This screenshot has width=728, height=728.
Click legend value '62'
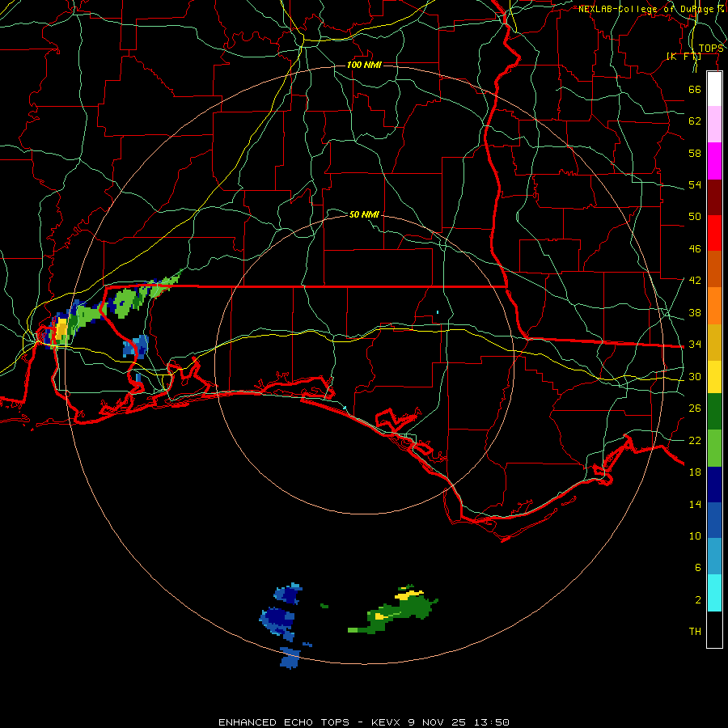[x=695, y=121]
